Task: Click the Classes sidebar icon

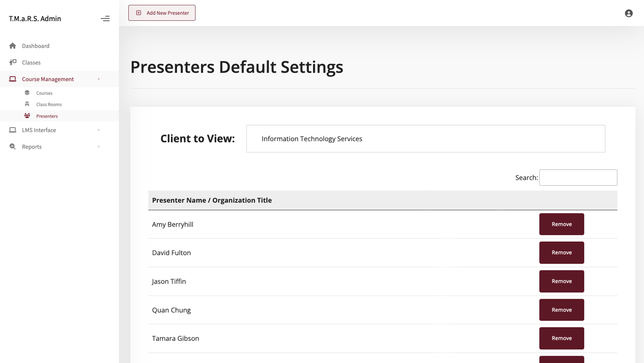Action: pos(13,62)
